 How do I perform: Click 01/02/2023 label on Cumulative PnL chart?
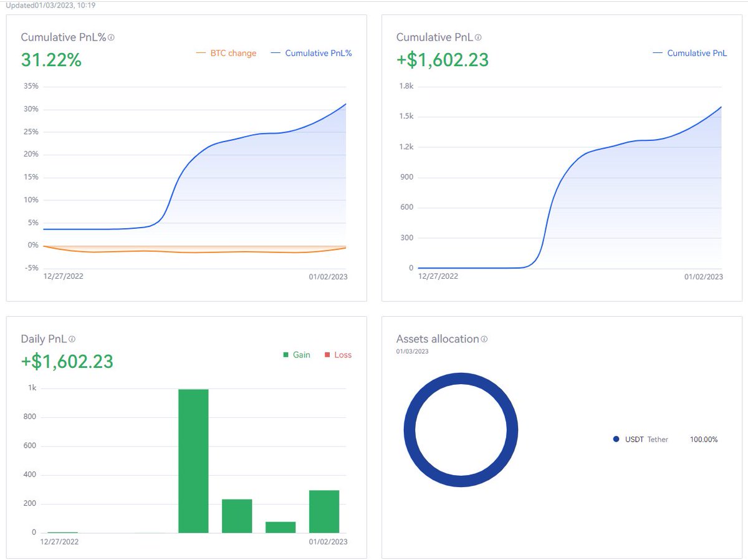coord(704,277)
